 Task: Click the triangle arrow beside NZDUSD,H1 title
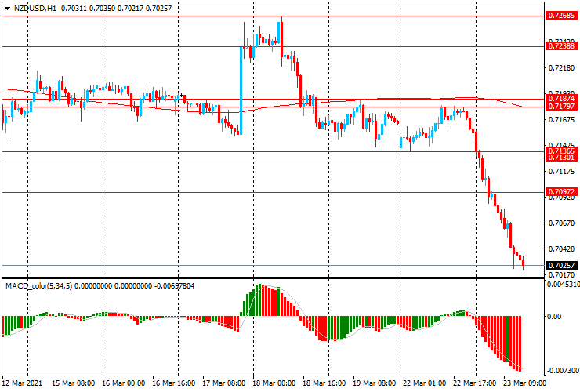(7, 7)
